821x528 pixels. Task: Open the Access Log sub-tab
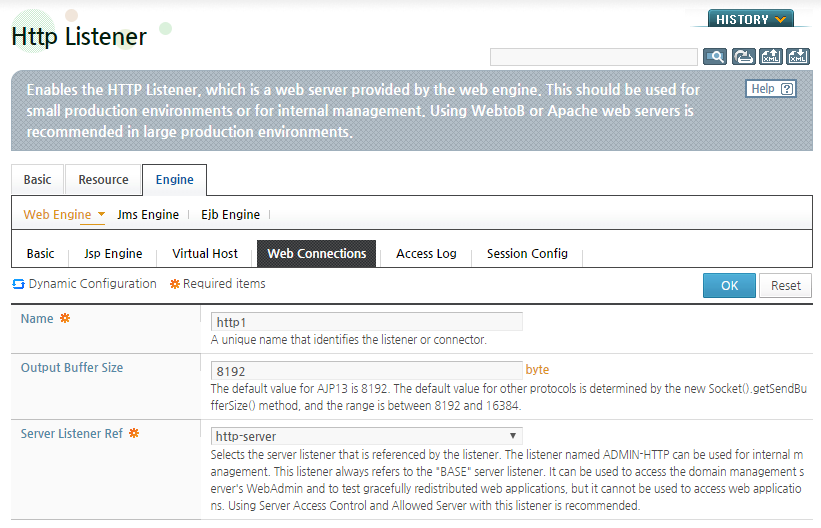[x=426, y=254]
